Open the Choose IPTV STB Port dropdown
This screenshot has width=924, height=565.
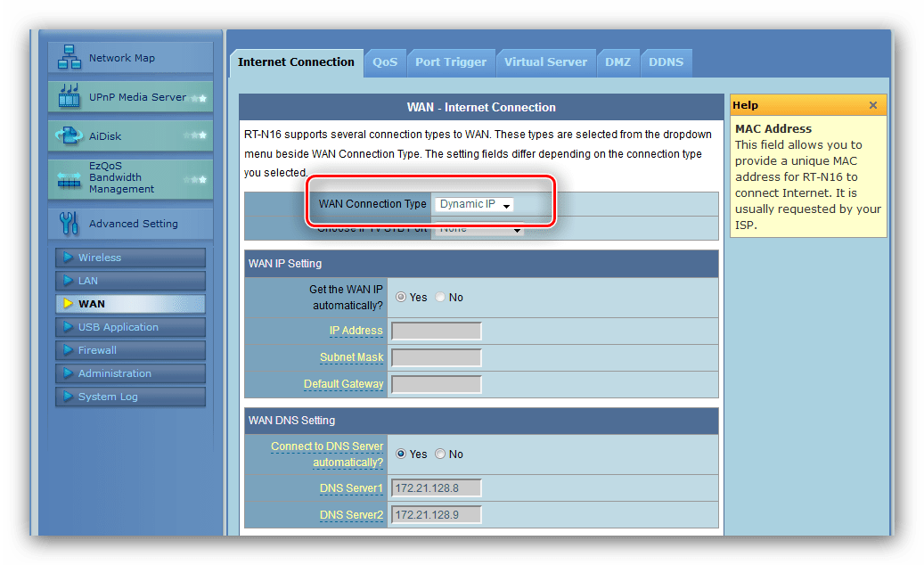point(478,229)
